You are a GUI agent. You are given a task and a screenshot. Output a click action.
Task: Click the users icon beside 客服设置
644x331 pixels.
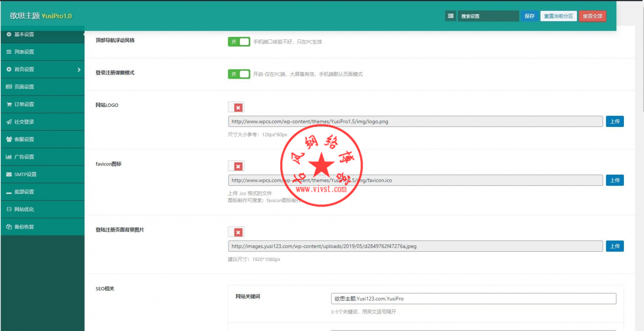tap(9, 140)
